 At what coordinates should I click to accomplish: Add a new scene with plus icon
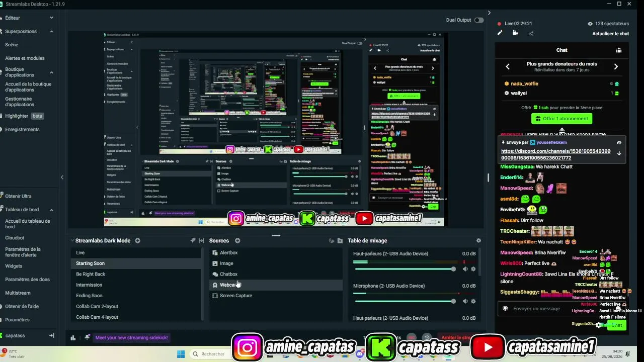[137, 241]
